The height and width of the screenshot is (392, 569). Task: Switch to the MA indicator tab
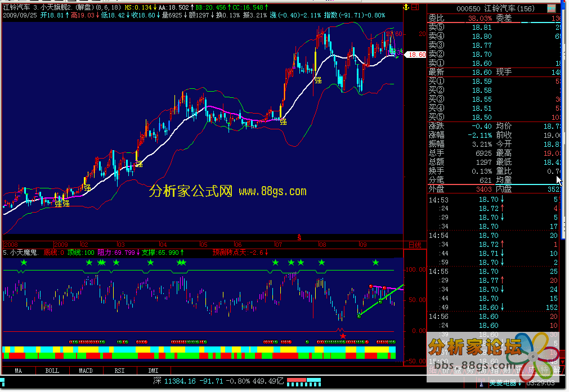point(19,371)
